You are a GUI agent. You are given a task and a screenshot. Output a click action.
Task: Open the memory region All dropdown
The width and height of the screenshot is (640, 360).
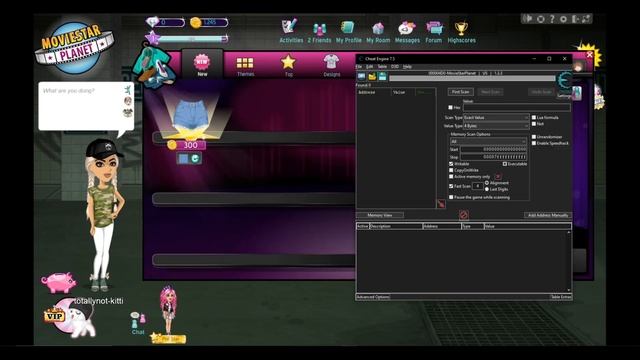(x=488, y=142)
